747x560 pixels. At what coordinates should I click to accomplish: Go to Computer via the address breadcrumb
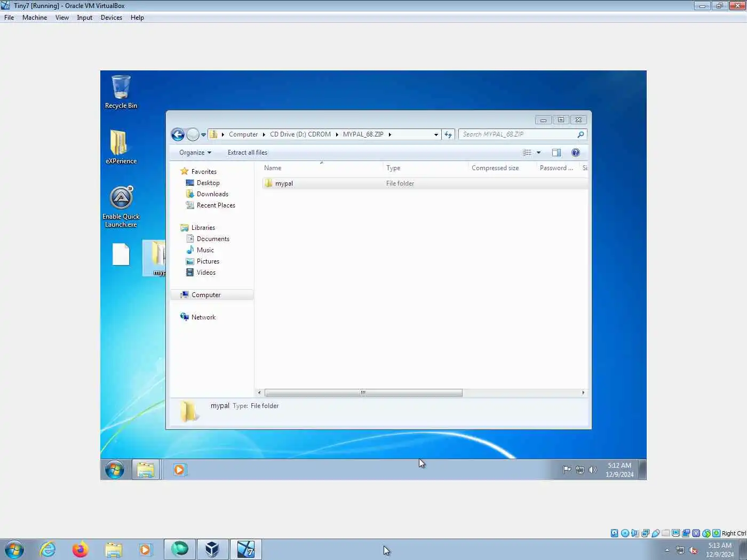(x=243, y=134)
